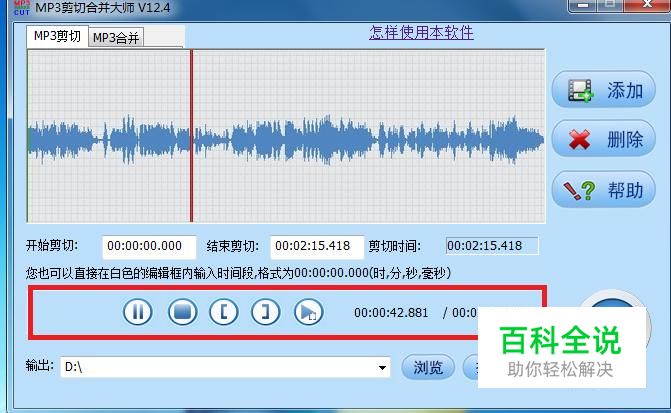This screenshot has width=671, height=413.
Task: Click the 开始剪切 start time field
Action: click(x=149, y=247)
